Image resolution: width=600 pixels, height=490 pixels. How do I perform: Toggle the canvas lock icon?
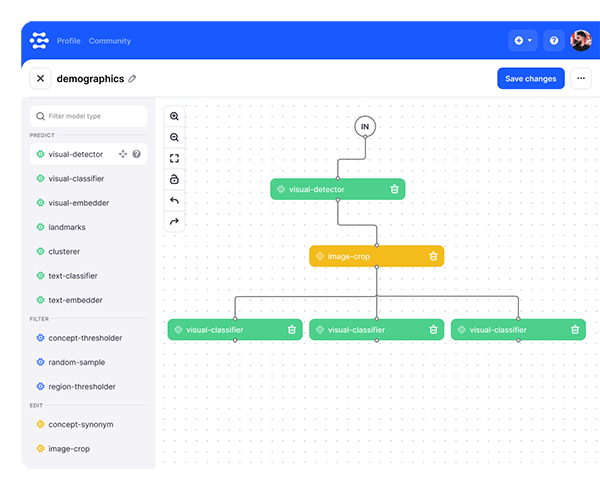click(x=175, y=179)
